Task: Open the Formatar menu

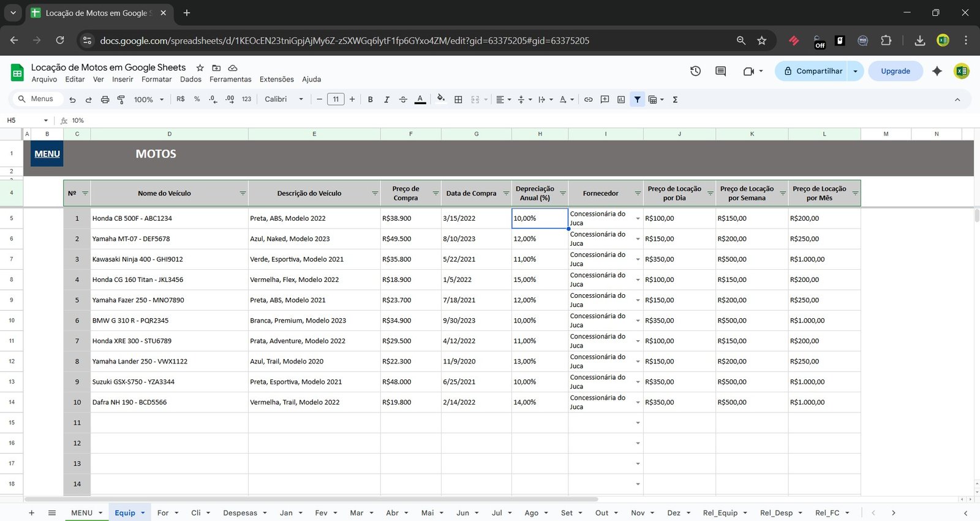Action: 156,79
